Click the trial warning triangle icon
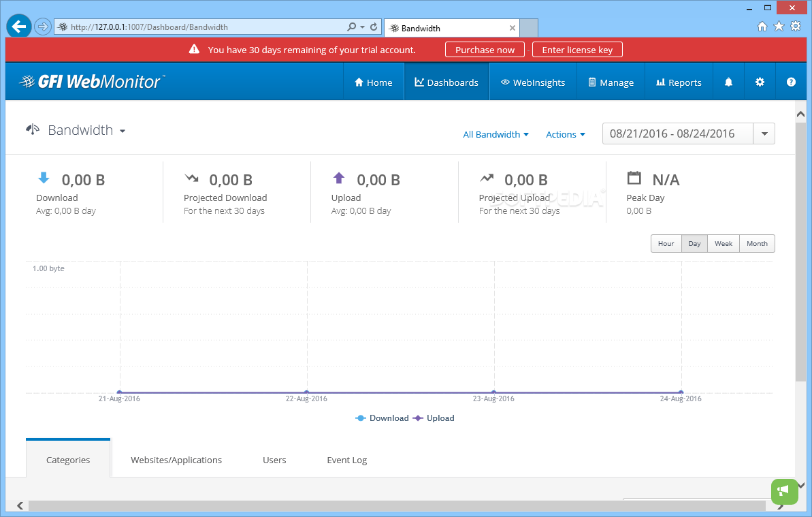 point(194,49)
